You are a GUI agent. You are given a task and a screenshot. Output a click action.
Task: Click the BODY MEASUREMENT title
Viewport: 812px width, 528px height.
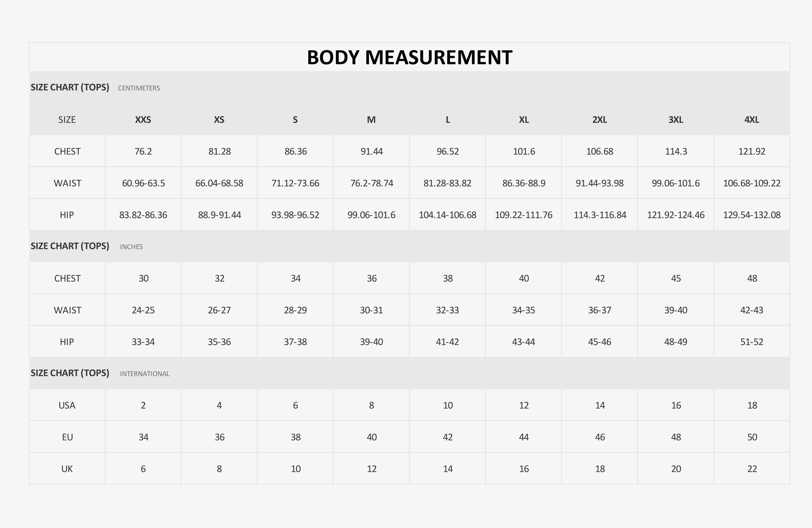[409, 57]
